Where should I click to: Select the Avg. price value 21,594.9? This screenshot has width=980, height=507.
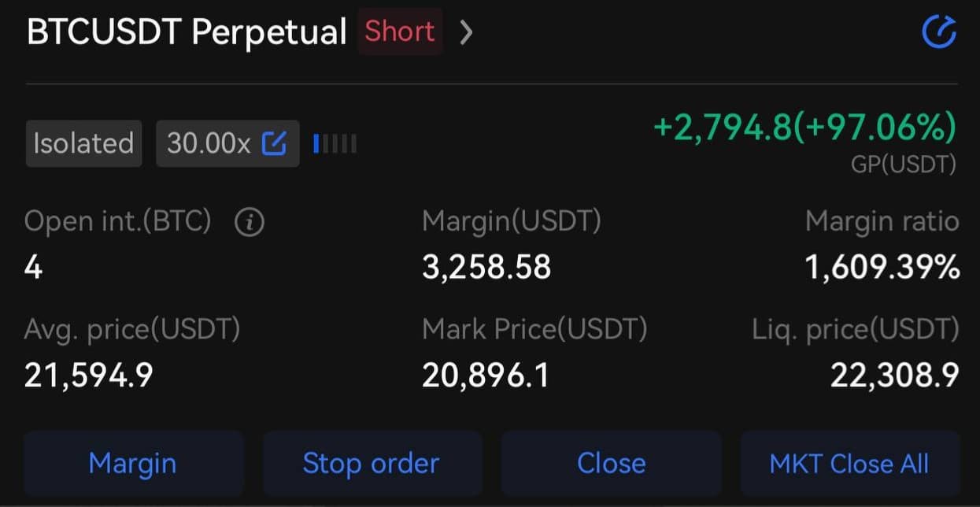[88, 376]
